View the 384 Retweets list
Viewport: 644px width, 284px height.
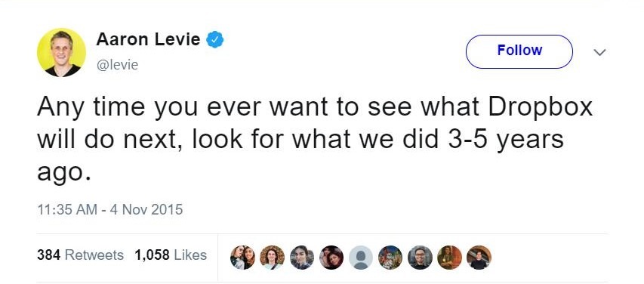pyautogui.click(x=80, y=255)
